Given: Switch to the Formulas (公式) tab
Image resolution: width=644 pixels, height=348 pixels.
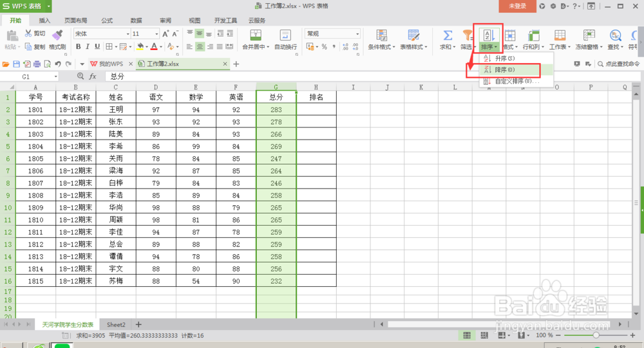Looking at the screenshot, I should (x=107, y=20).
